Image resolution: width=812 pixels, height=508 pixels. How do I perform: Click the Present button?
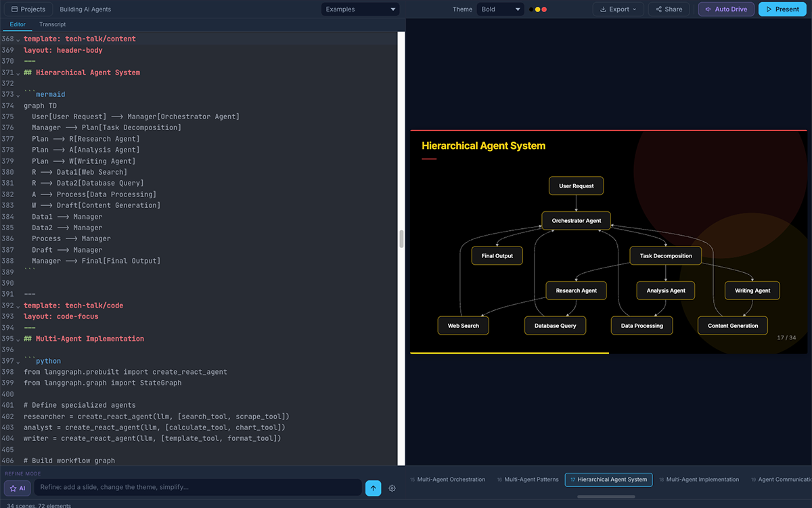(782, 9)
